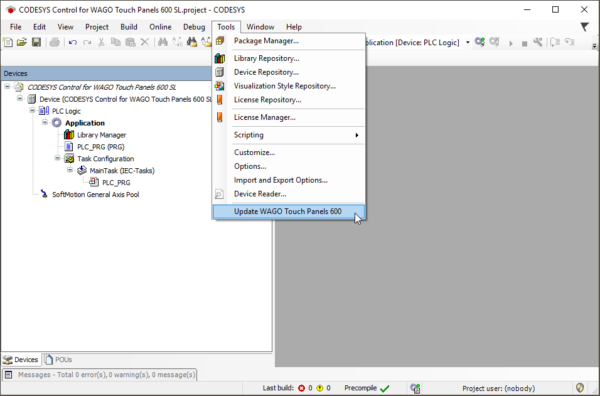
Task: Click the Device Repository icon in menu
Action: tap(220, 72)
